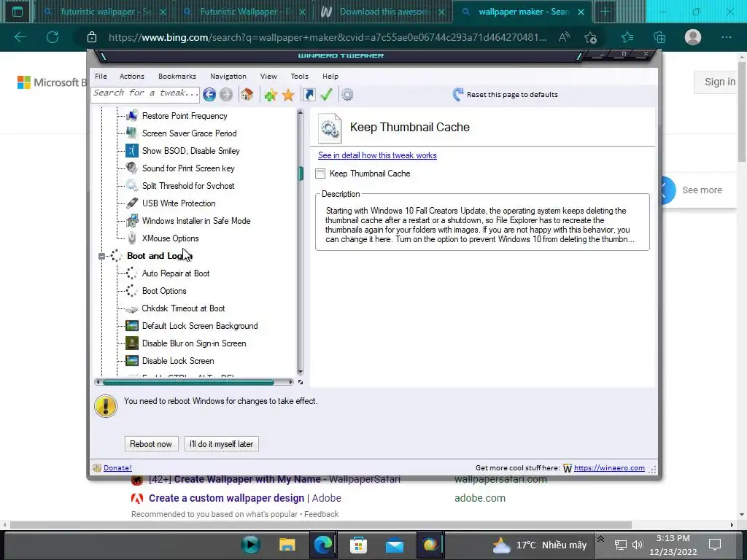This screenshot has width=747, height=560.
Task: Open the Help menu
Action: 330,76
